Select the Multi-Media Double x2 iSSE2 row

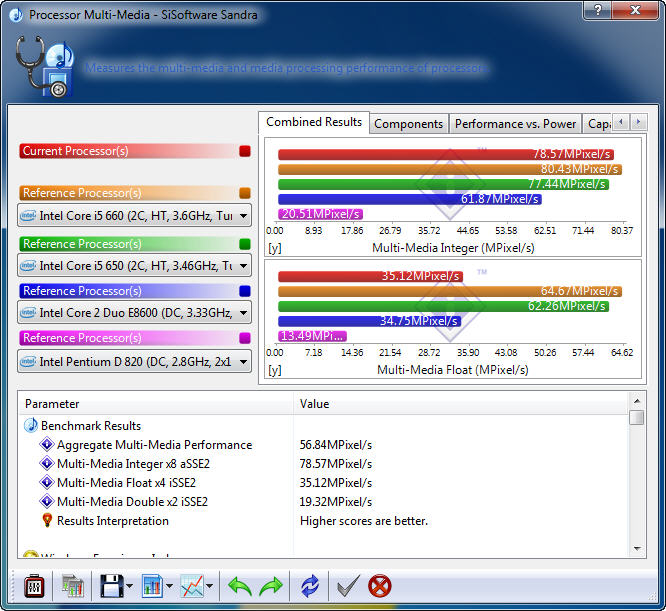323,502
